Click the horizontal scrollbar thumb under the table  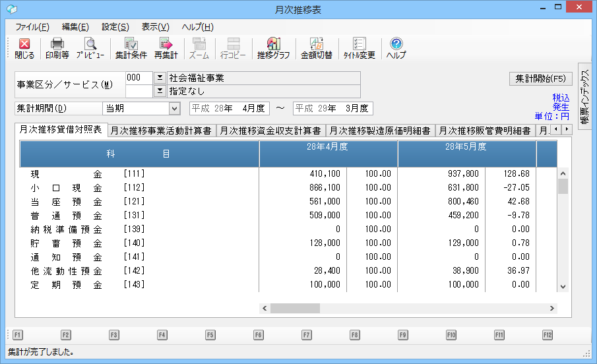294,309
